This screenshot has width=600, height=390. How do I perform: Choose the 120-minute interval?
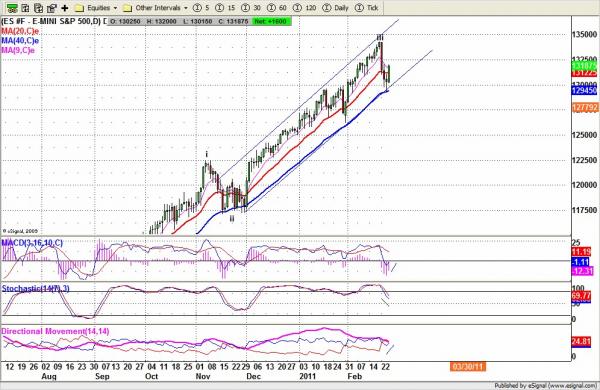tap(305, 8)
